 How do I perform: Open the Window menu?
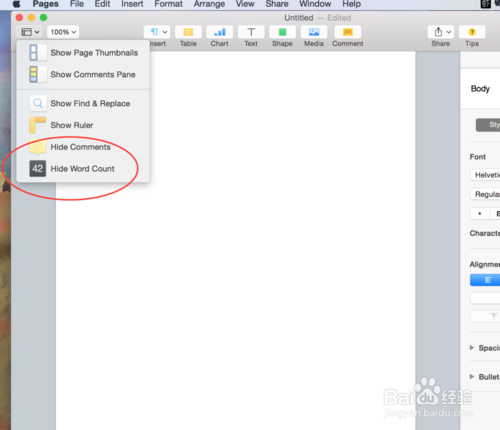[315, 4]
